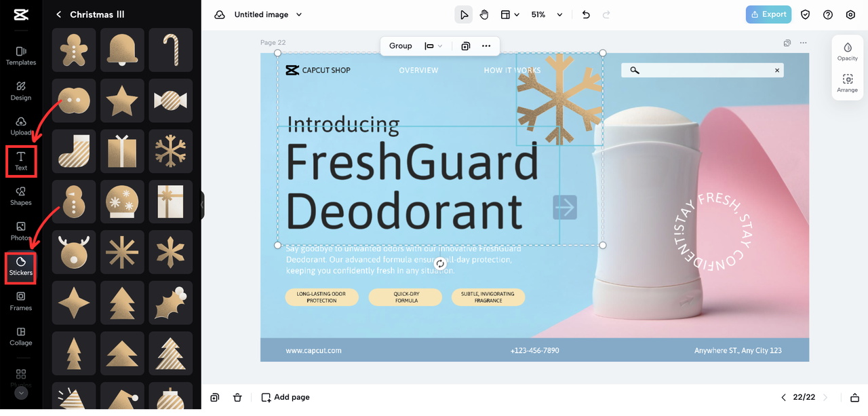Screen dimensions: 868x416
Task: Go back from Christmas III sticker list
Action: coord(58,14)
